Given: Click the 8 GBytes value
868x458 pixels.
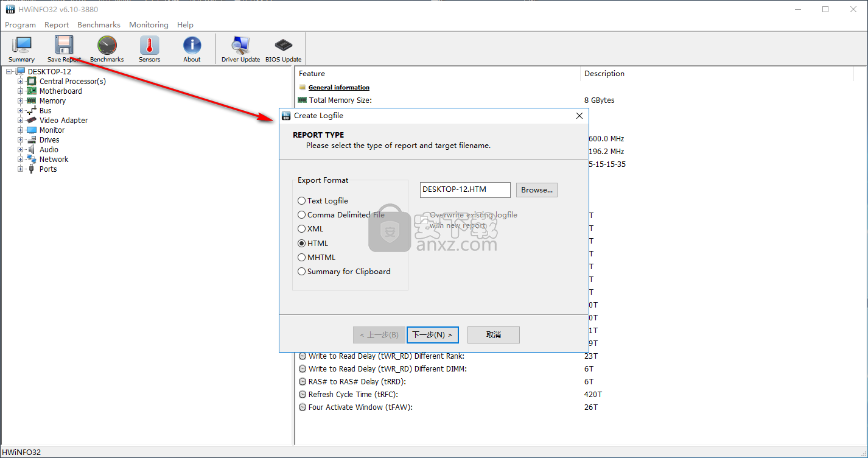Looking at the screenshot, I should [x=600, y=100].
